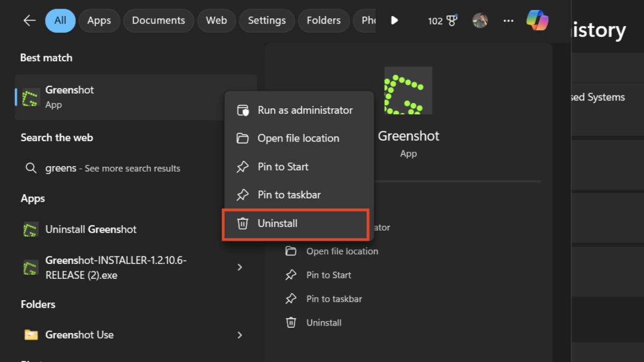Click Greenshot title in preview pane
Image resolution: width=644 pixels, height=362 pixels.
point(408,136)
